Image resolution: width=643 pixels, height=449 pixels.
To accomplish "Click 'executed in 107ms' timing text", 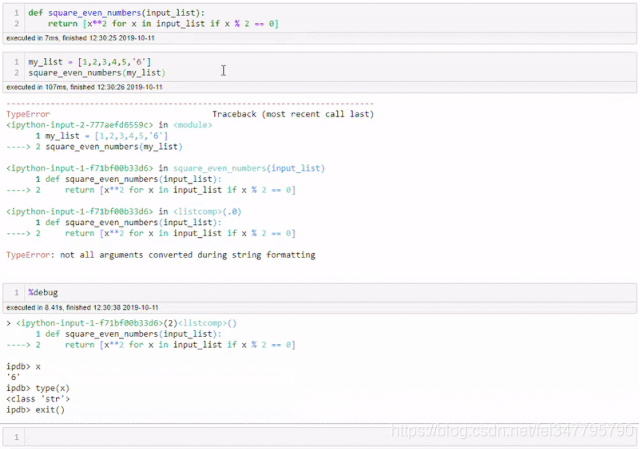I will [x=84, y=87].
